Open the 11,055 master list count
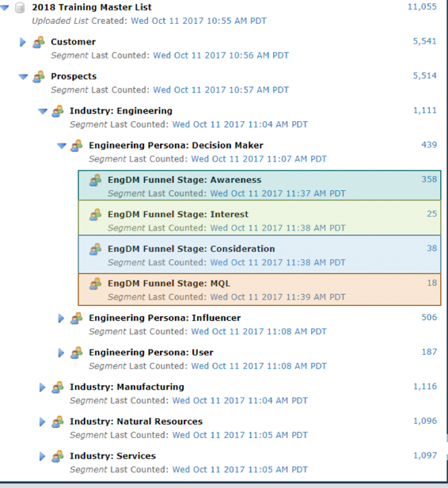 click(422, 7)
